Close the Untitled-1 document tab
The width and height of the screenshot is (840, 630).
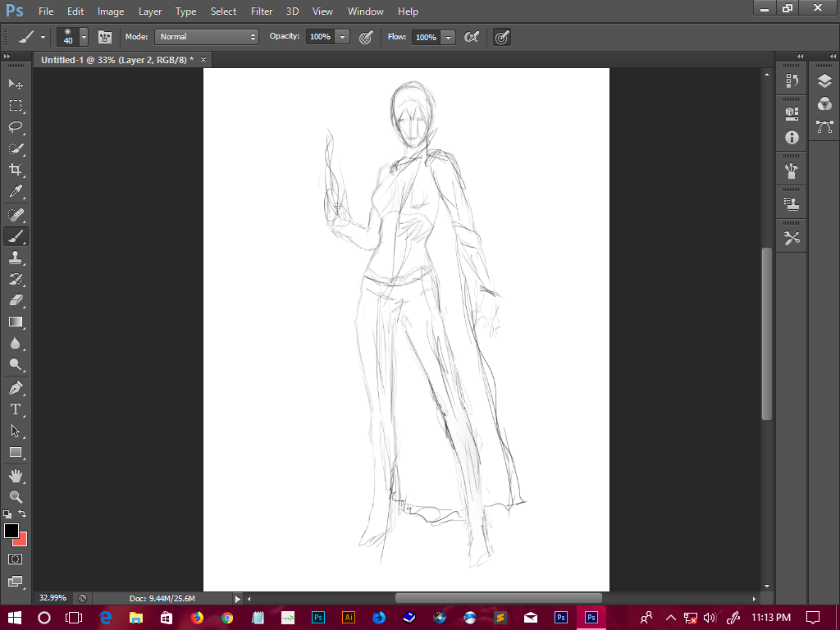[203, 60]
